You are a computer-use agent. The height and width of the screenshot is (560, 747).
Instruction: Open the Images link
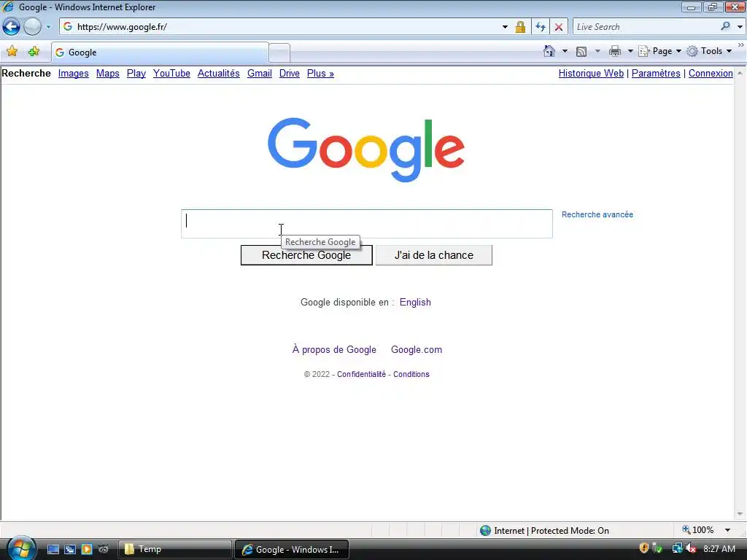[x=74, y=74]
